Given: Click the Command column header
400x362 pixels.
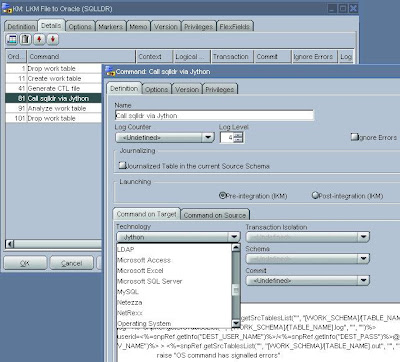Looking at the screenshot, I should pos(81,57).
